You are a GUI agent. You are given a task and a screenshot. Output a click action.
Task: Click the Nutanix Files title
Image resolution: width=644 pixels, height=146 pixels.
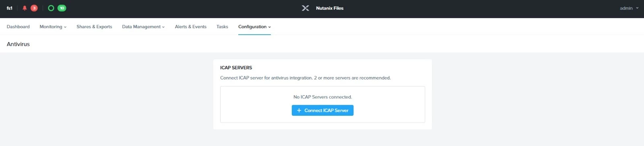pyautogui.click(x=330, y=8)
